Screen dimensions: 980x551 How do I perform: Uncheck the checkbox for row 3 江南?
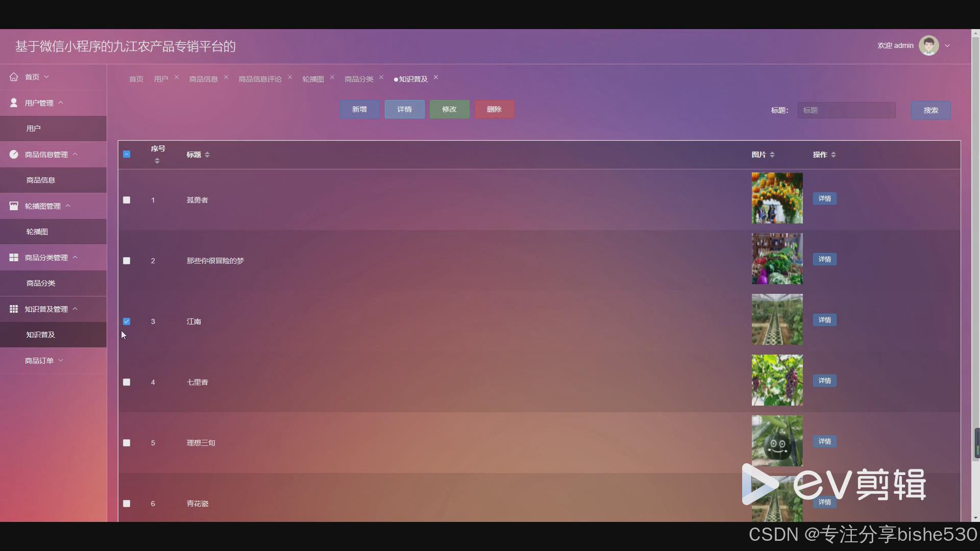click(127, 321)
